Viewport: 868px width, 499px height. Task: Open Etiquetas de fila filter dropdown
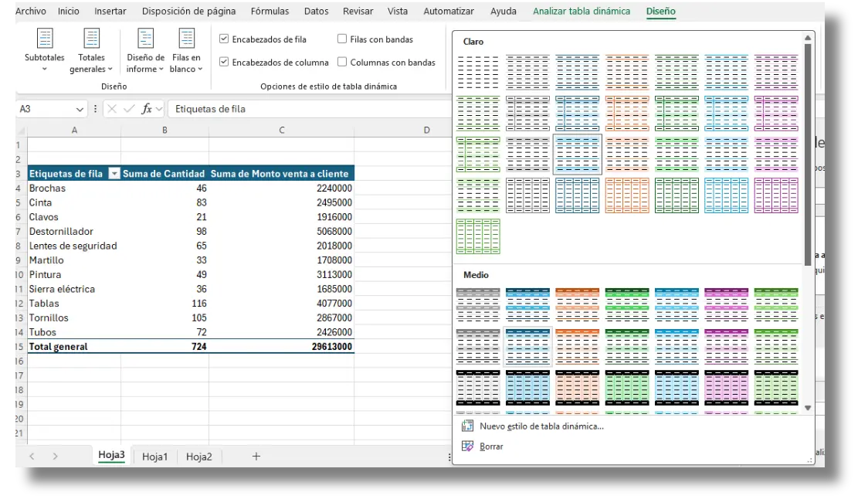pos(114,173)
